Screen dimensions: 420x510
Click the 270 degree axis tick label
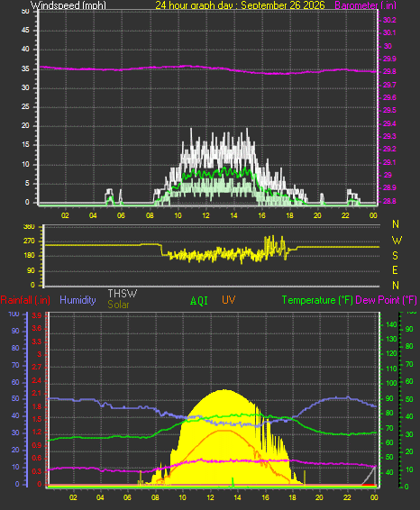29,241
